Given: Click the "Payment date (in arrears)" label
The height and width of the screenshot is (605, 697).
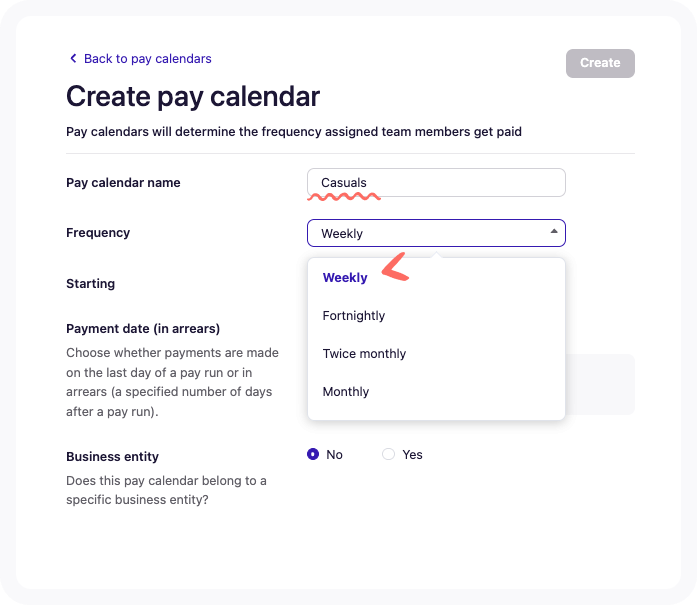Looking at the screenshot, I should 143,329.
